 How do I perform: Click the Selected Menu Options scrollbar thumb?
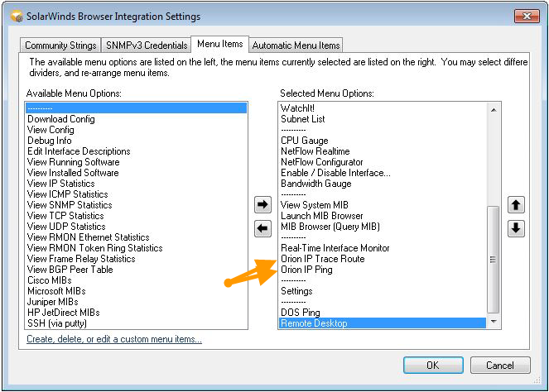pos(494,260)
